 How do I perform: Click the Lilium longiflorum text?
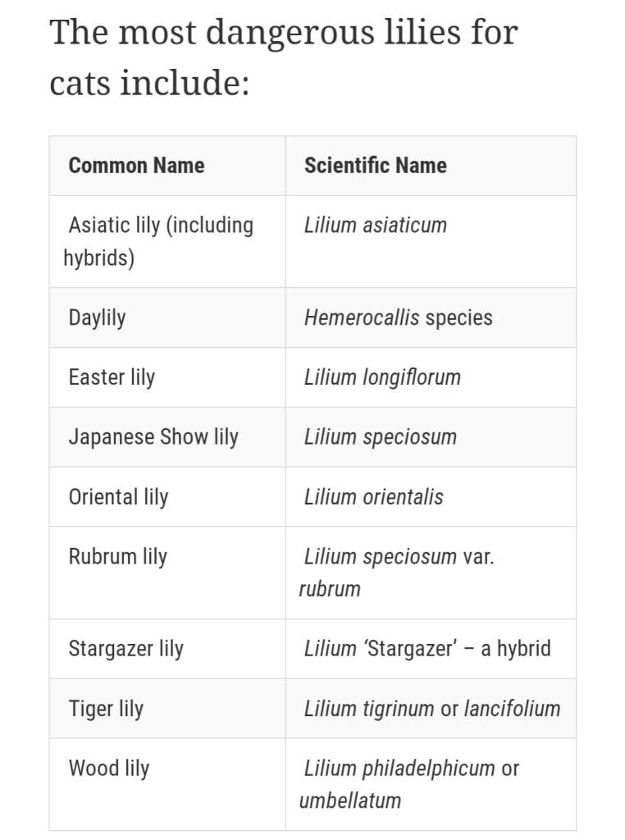[x=382, y=377]
